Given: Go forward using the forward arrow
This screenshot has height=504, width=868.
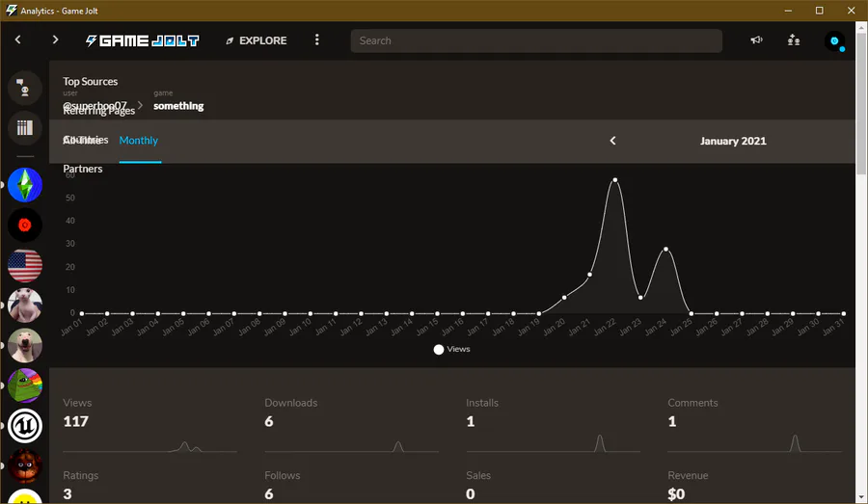Looking at the screenshot, I should pos(55,40).
